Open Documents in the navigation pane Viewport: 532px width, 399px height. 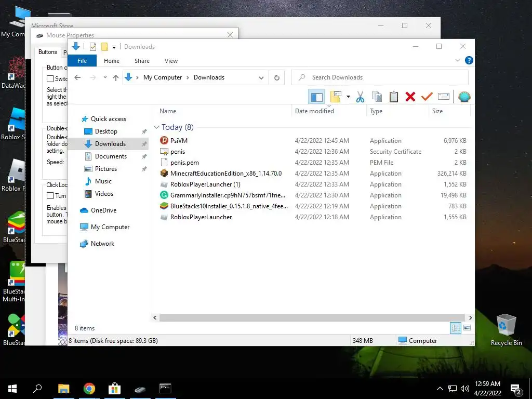coord(105,156)
